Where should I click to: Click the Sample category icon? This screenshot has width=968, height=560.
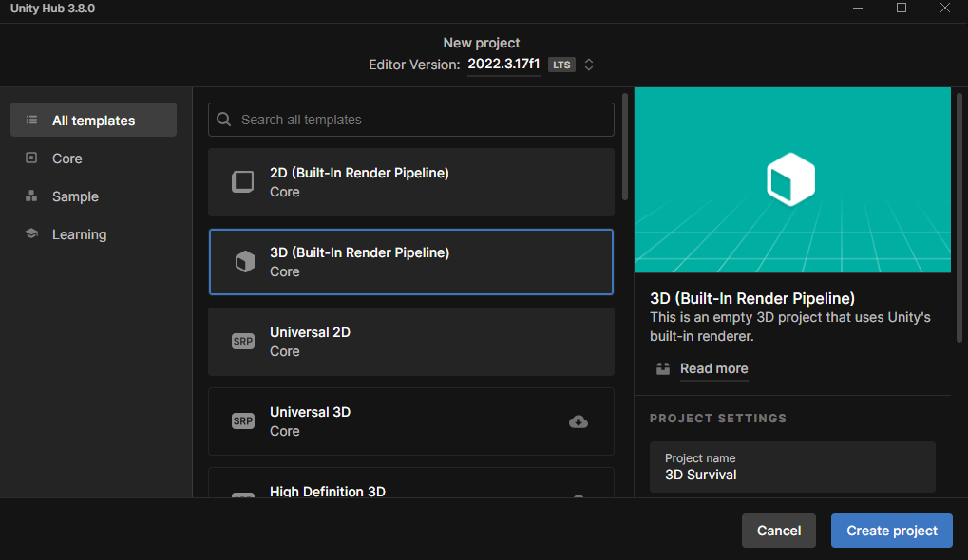point(31,196)
